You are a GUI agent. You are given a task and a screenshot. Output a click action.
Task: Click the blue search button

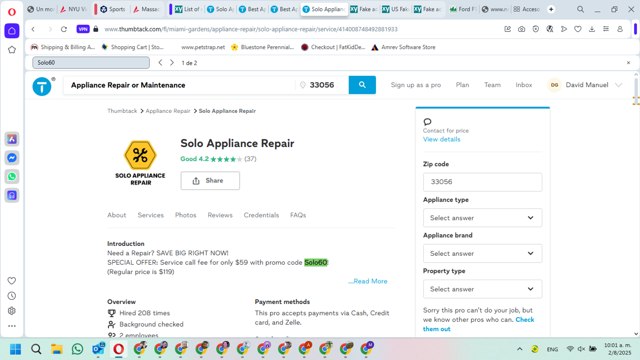coord(362,85)
